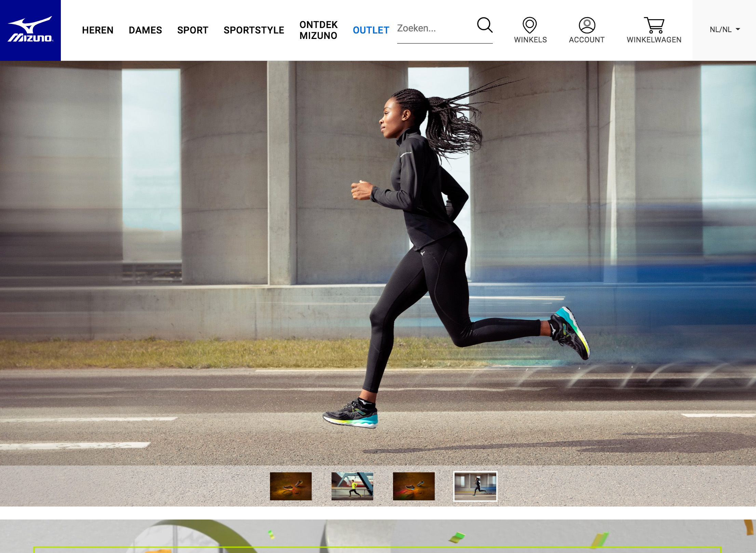Open the DAMES menu

(145, 30)
